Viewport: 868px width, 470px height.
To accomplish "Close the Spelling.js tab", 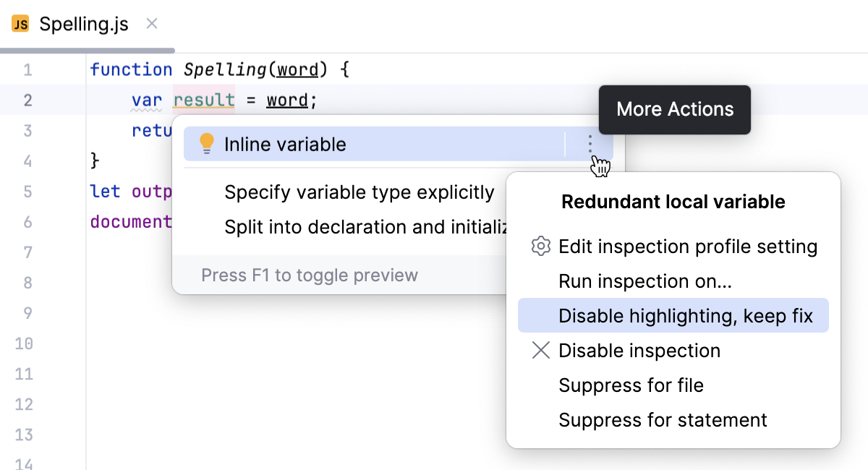I will 151,23.
